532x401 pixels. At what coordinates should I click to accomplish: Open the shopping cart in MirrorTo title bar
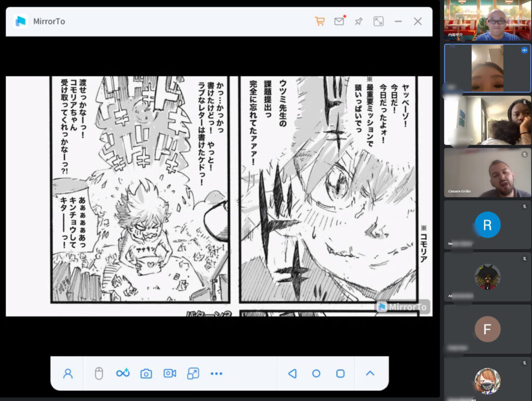(320, 21)
